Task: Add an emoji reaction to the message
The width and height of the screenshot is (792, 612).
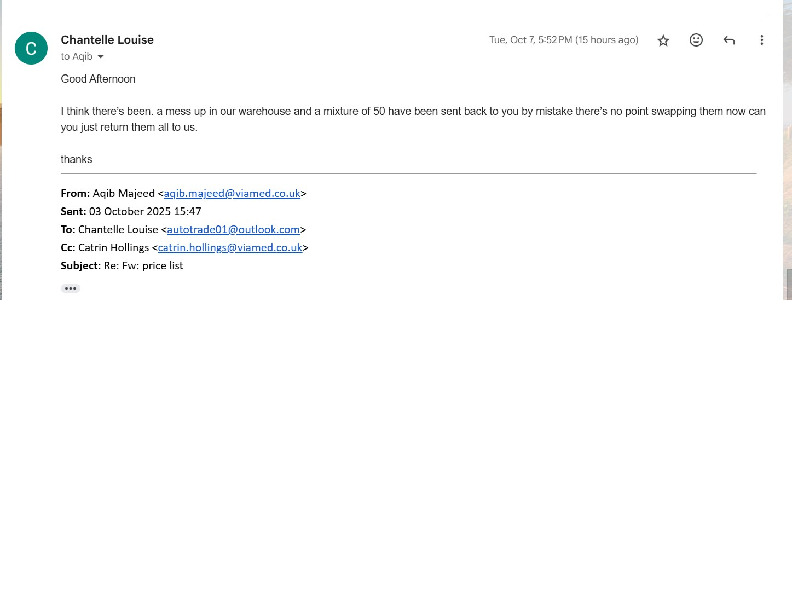Action: (696, 40)
